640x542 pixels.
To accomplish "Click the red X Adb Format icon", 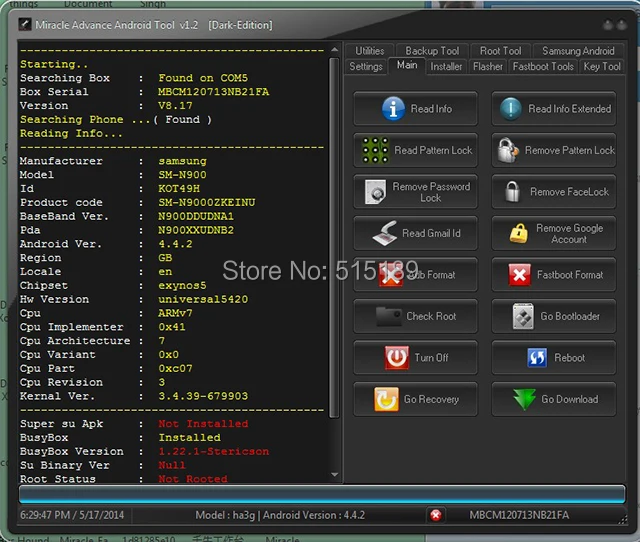I will [391, 275].
